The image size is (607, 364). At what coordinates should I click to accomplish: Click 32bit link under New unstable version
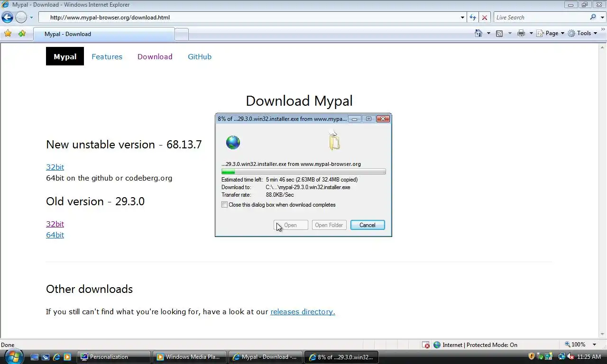tap(55, 167)
